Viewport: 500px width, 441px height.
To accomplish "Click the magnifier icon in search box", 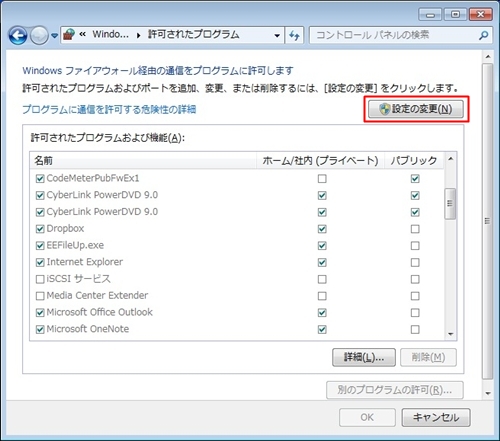I will point(483,35).
